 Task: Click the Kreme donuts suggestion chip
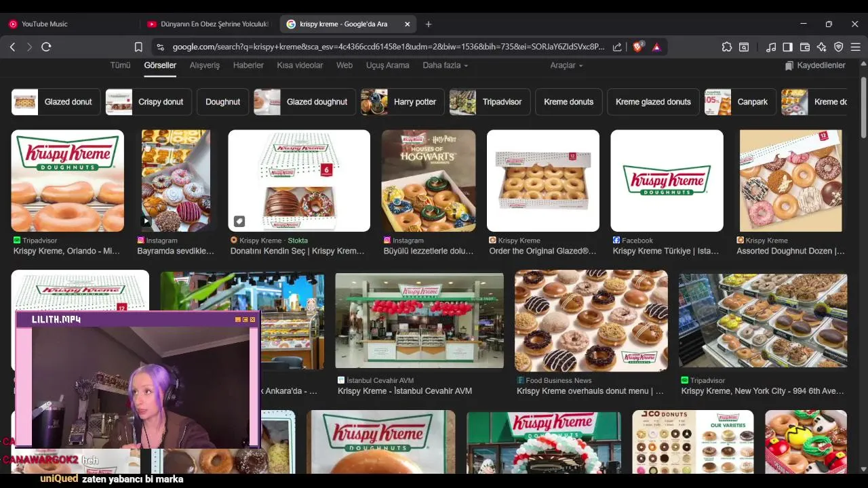click(568, 102)
